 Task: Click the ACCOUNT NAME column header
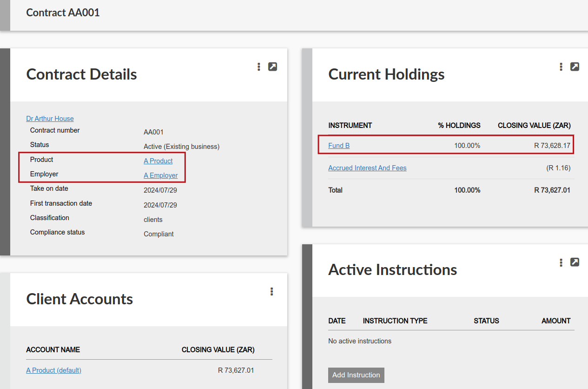click(x=53, y=350)
